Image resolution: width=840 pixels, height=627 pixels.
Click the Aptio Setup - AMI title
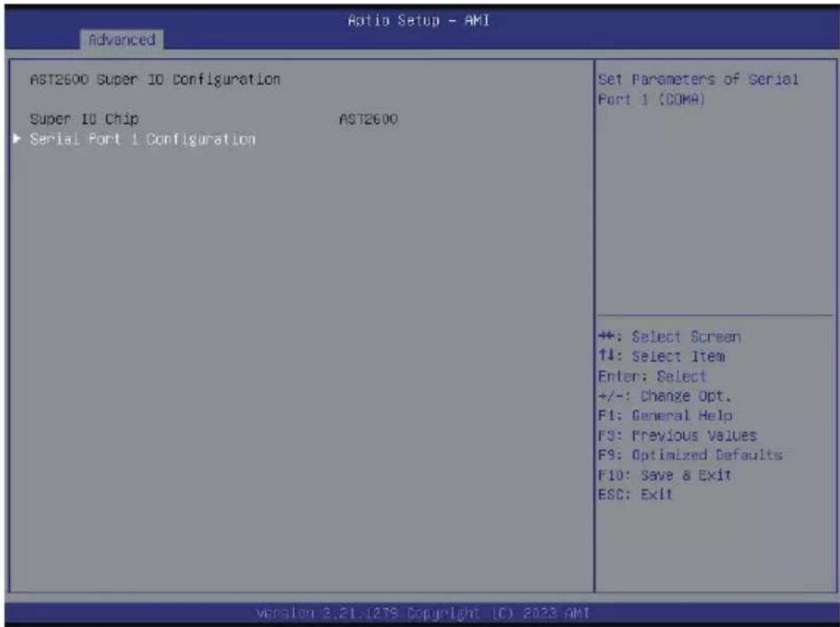418,20
